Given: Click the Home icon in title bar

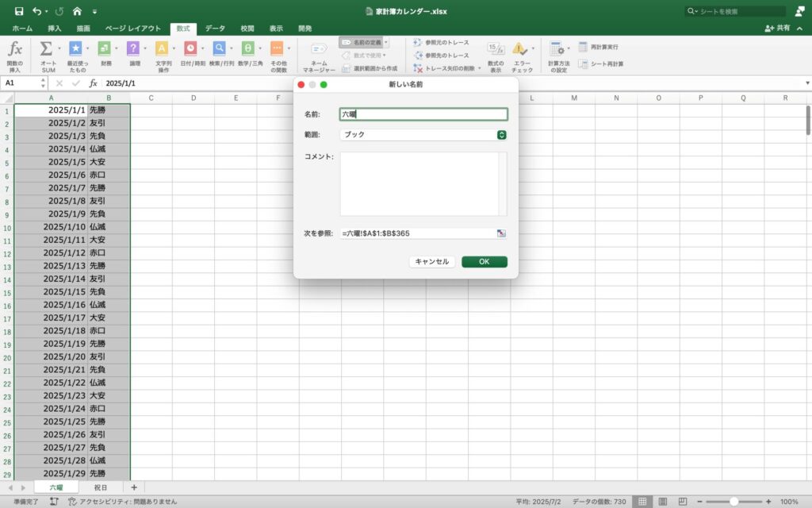Looking at the screenshot, I should coord(77,11).
